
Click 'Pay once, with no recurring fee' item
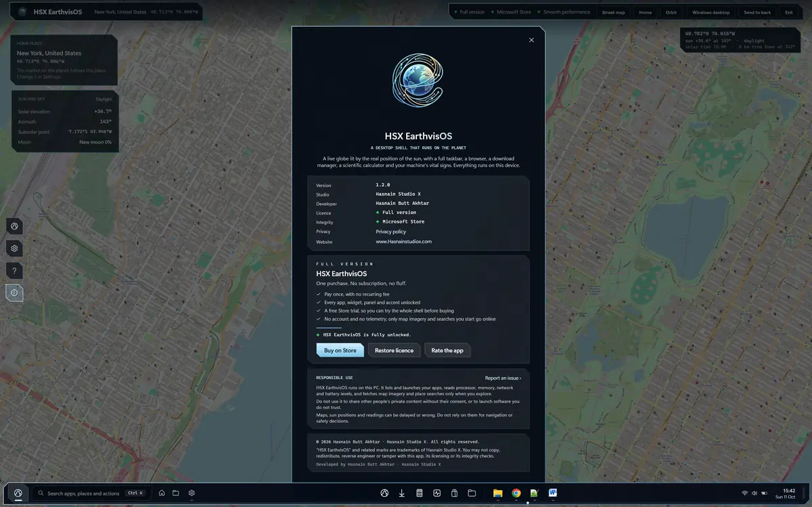click(x=353, y=294)
